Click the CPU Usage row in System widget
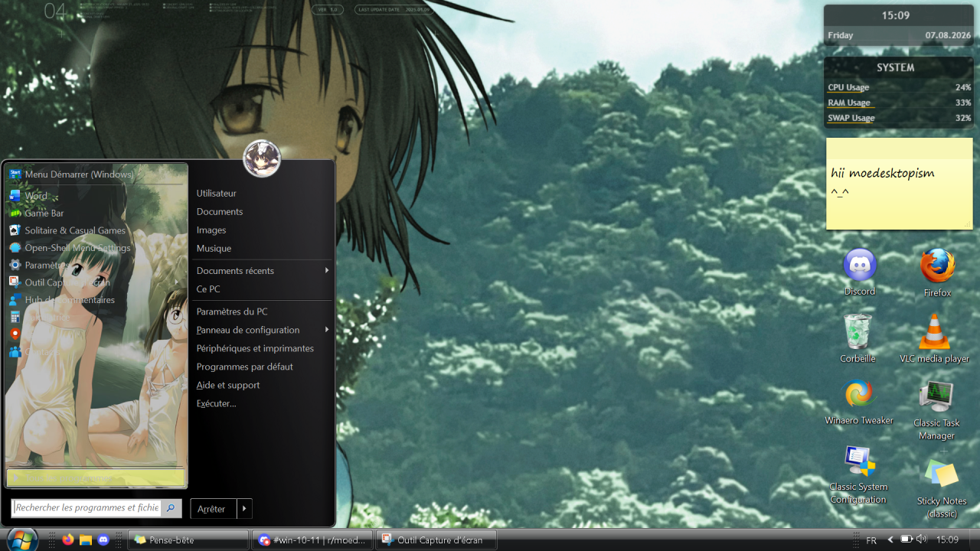 coord(899,87)
